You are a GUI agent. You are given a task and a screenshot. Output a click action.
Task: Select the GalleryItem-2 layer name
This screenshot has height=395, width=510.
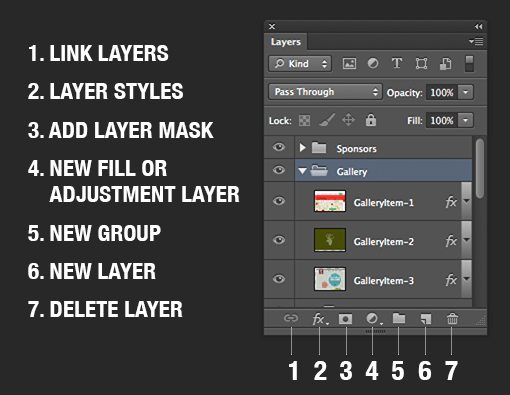coord(384,242)
